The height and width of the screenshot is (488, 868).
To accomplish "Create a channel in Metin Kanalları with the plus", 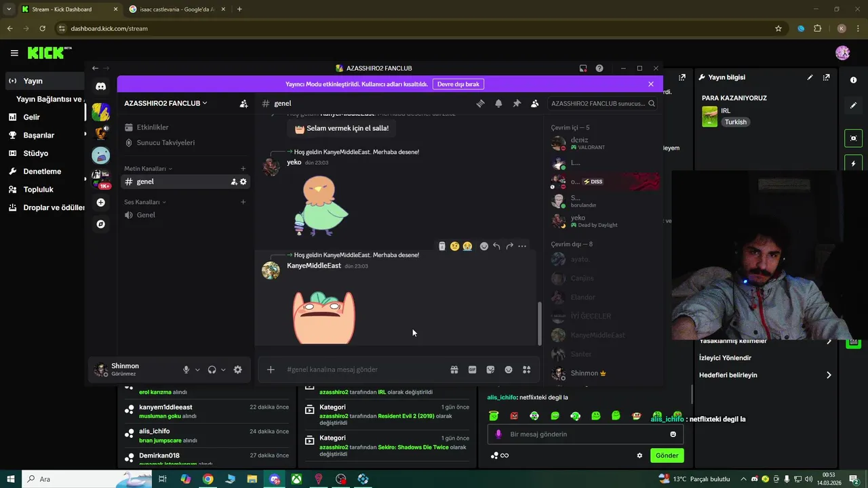I will pos(243,169).
